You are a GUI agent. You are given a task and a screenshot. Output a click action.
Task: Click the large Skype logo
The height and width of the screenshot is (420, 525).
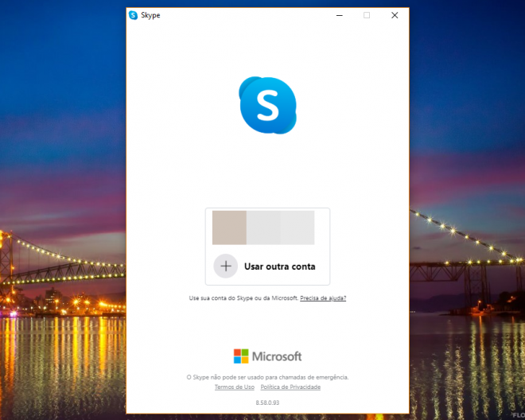(x=267, y=105)
